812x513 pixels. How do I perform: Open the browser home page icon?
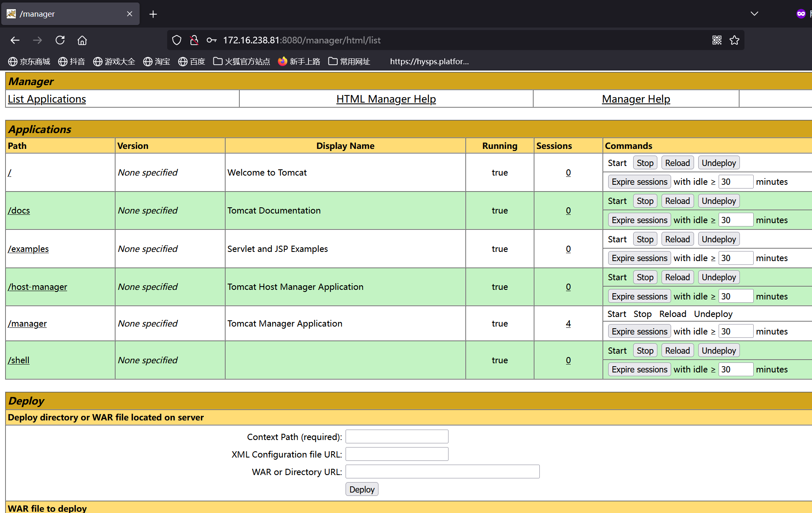click(82, 40)
